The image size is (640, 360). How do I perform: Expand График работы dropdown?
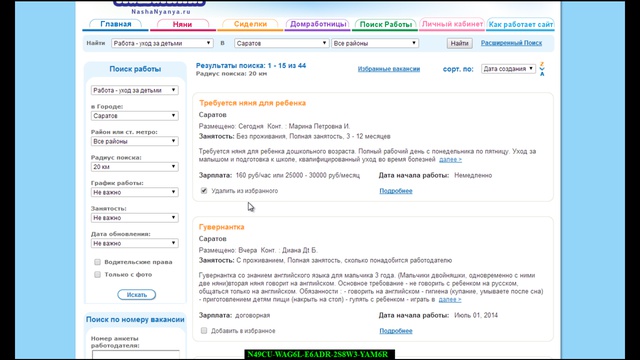tap(135, 192)
